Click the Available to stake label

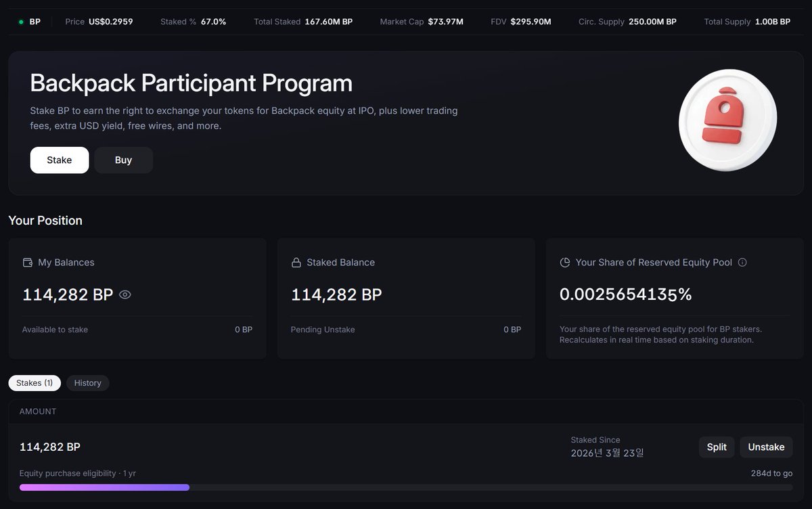point(55,330)
